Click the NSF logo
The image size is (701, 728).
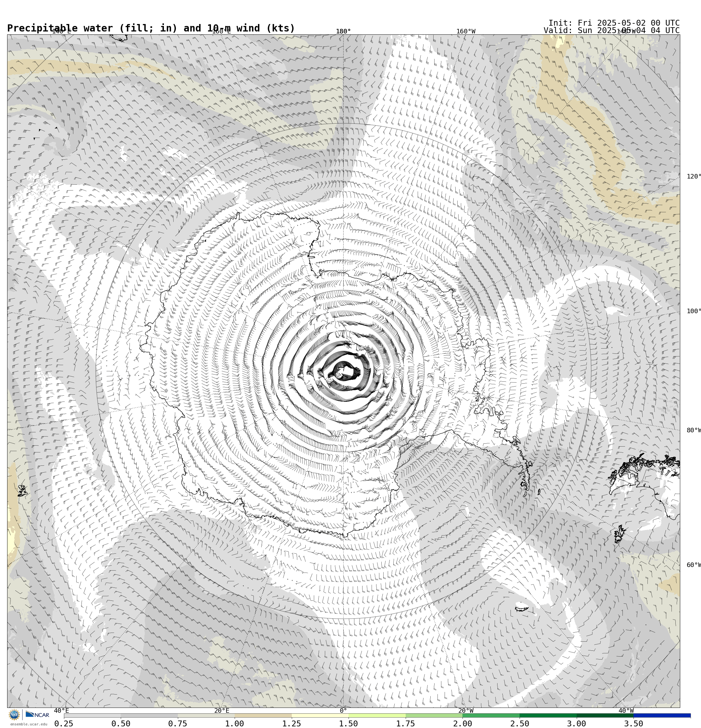tap(14, 715)
